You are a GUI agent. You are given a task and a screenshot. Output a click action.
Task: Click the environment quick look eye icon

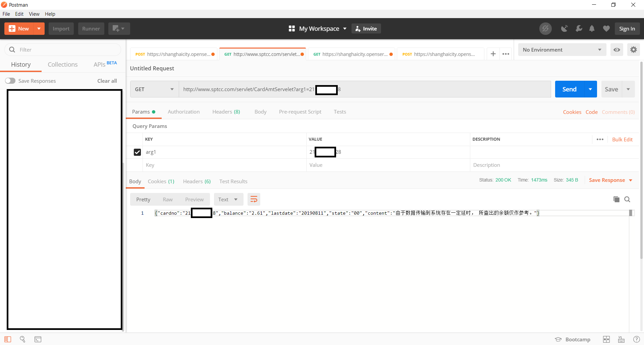pos(616,50)
